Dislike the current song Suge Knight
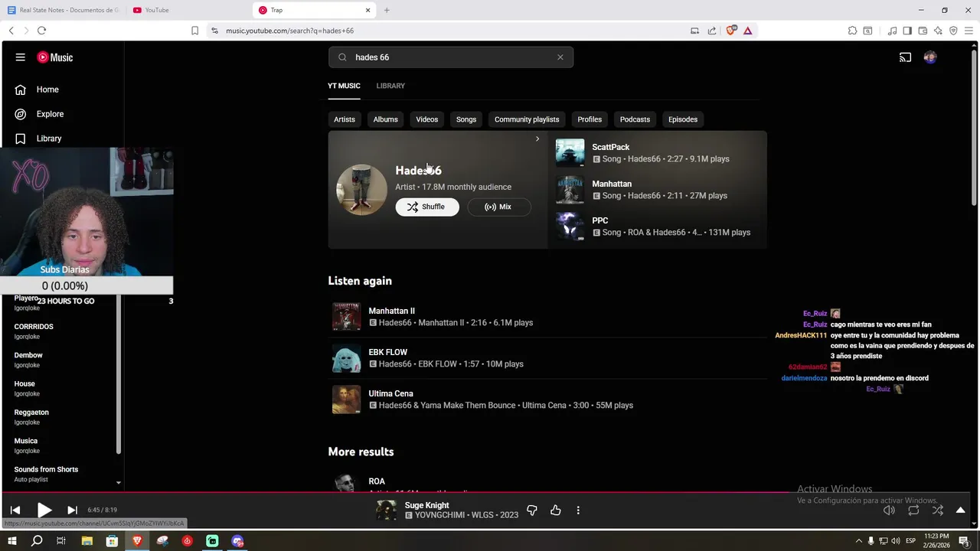 click(x=532, y=510)
